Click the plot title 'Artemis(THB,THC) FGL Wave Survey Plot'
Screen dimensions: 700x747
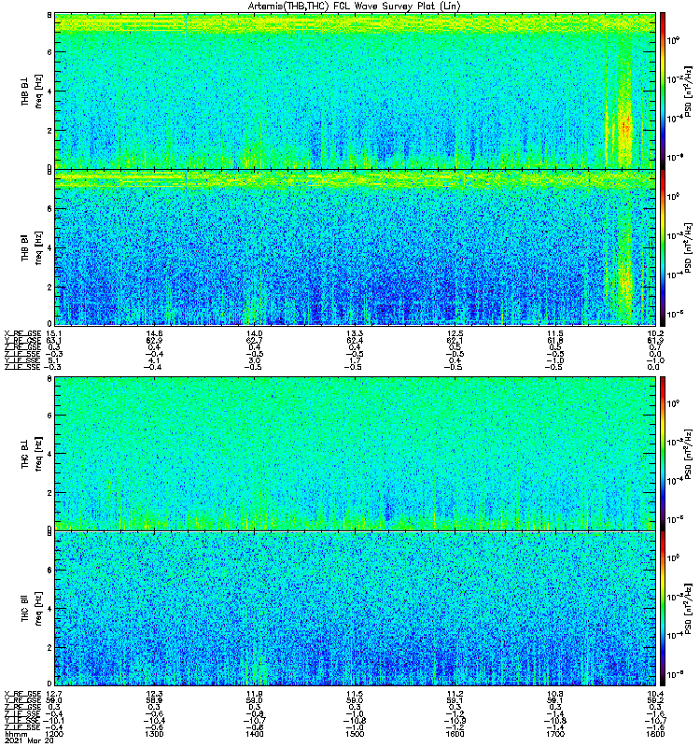click(355, 7)
